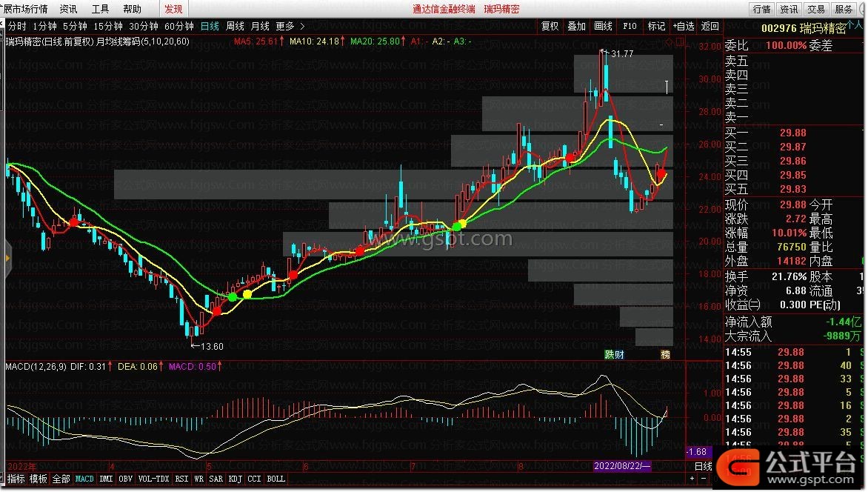The height and width of the screenshot is (492, 868).
Task: Open the 发现 (discover) tab
Action: (x=173, y=9)
